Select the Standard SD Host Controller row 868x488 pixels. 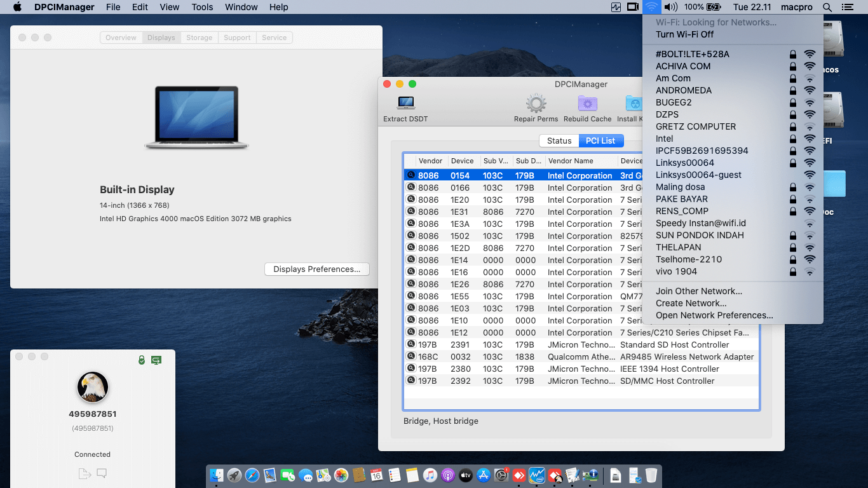click(581, 344)
